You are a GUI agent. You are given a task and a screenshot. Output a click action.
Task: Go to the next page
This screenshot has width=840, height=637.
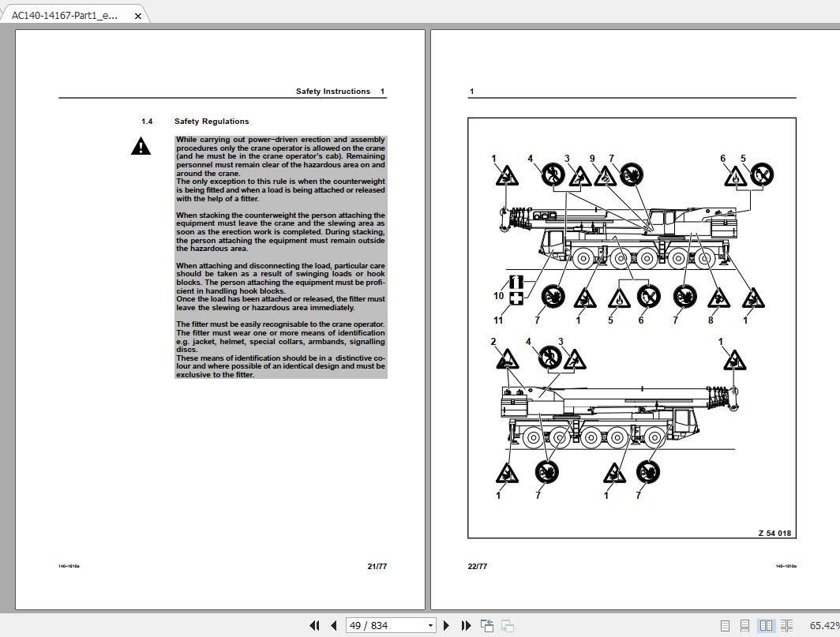446,625
